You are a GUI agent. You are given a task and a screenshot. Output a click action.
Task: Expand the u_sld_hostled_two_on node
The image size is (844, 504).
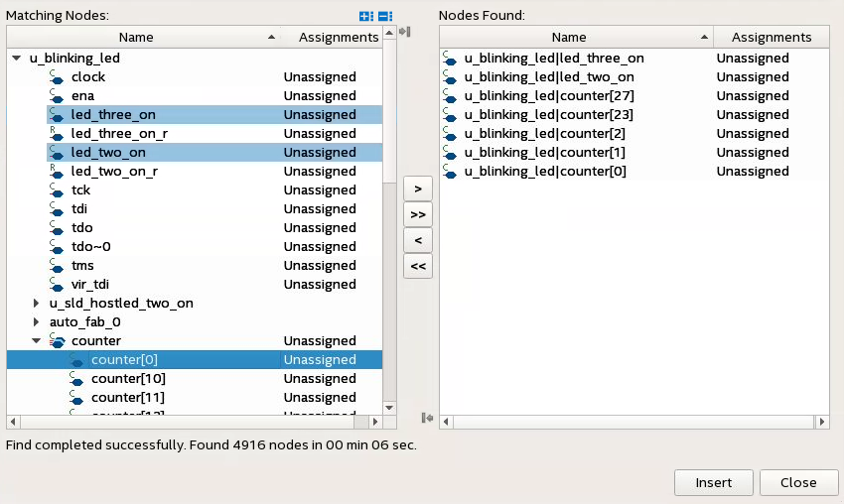[x=37, y=304]
